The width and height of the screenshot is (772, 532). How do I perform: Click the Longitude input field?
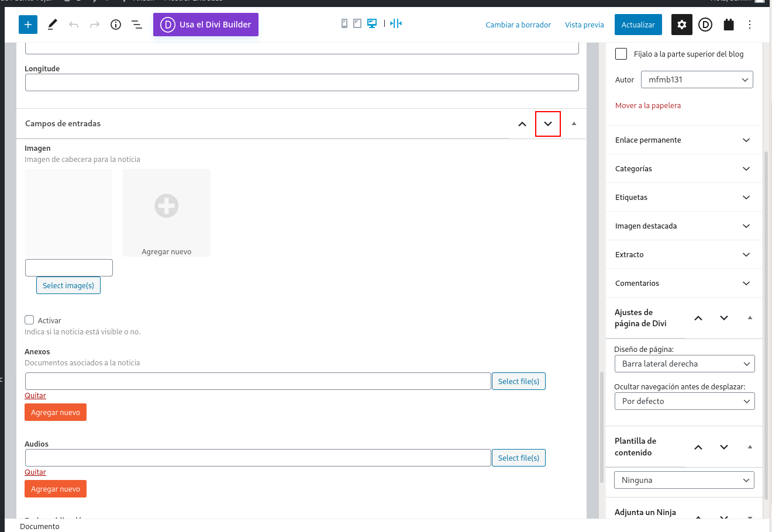point(302,82)
